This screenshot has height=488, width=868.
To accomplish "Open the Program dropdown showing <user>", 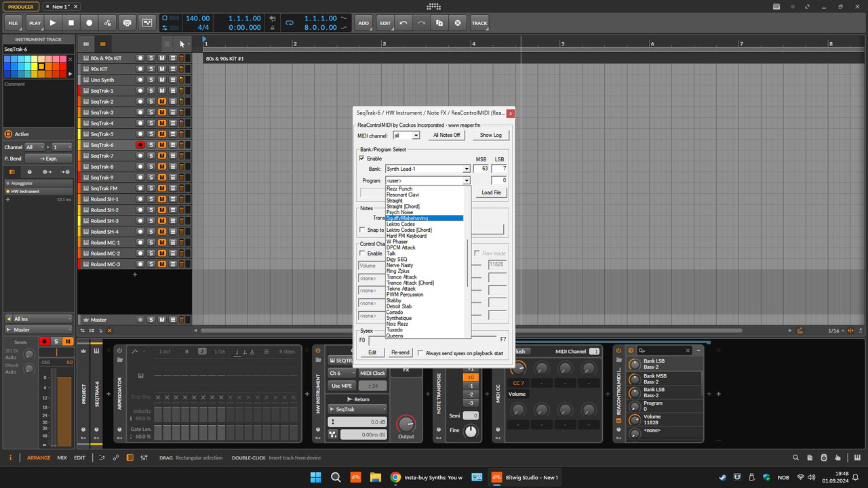I will click(428, 181).
